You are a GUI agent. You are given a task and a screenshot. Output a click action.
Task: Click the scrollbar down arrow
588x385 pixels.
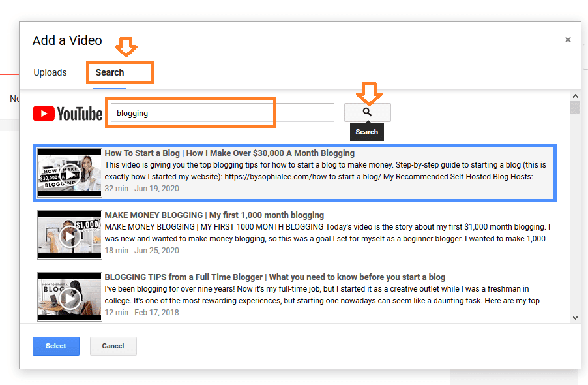[575, 316]
